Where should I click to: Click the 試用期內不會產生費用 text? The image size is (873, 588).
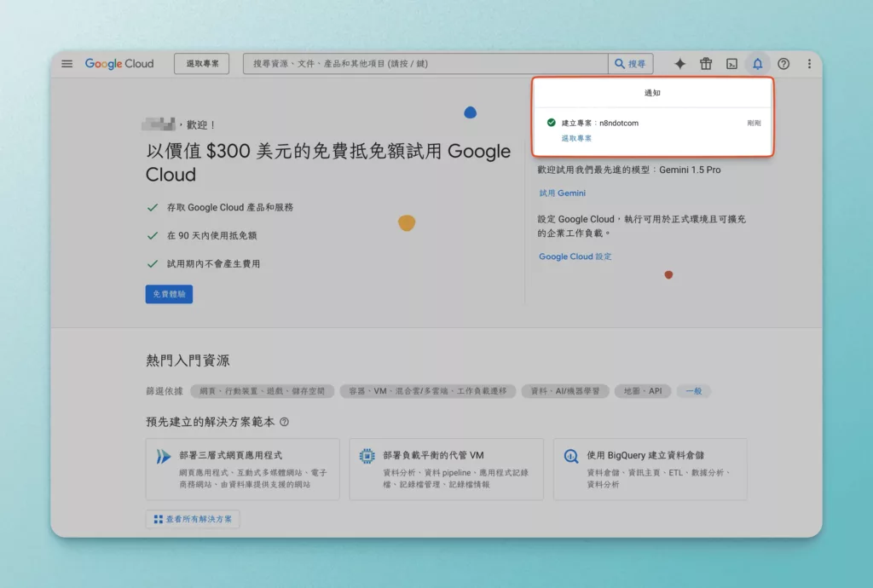[x=213, y=263]
